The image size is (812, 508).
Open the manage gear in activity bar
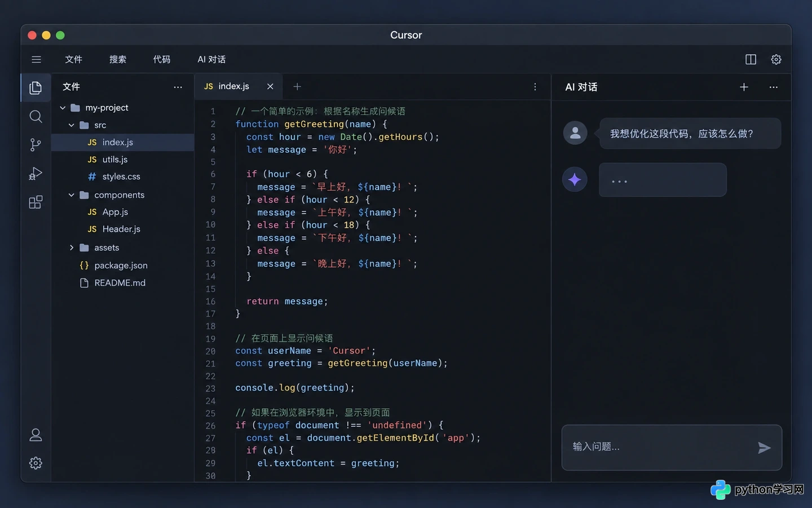(36, 463)
